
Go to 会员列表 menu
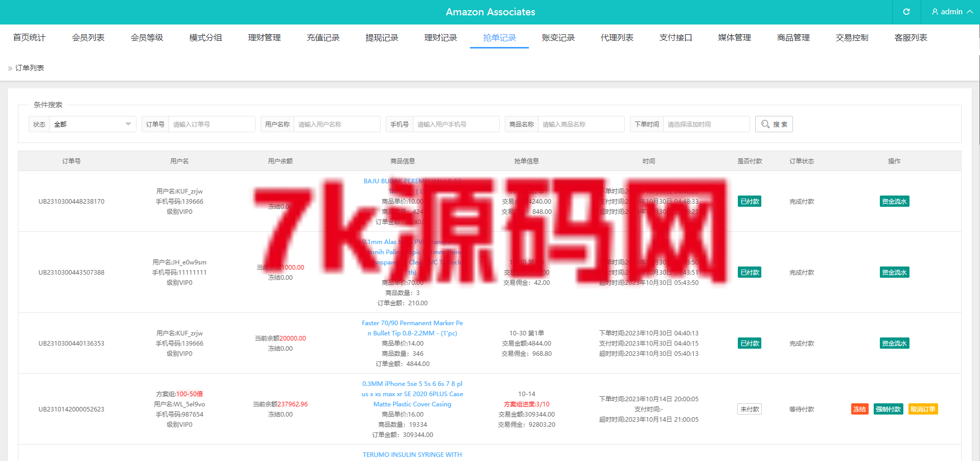88,37
